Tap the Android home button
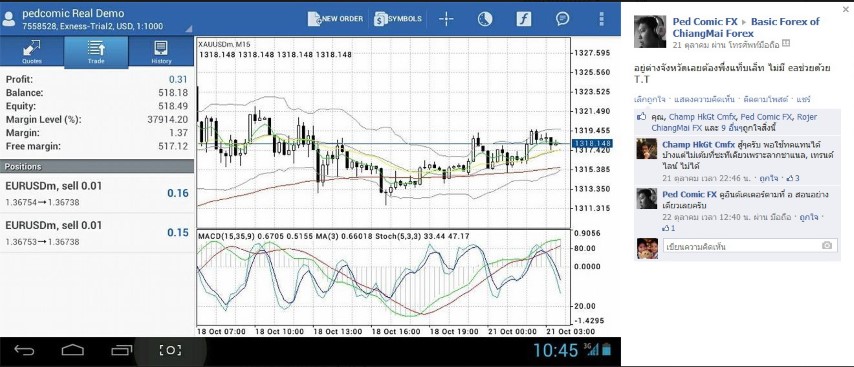This screenshot has height=367, width=854. coord(72,350)
